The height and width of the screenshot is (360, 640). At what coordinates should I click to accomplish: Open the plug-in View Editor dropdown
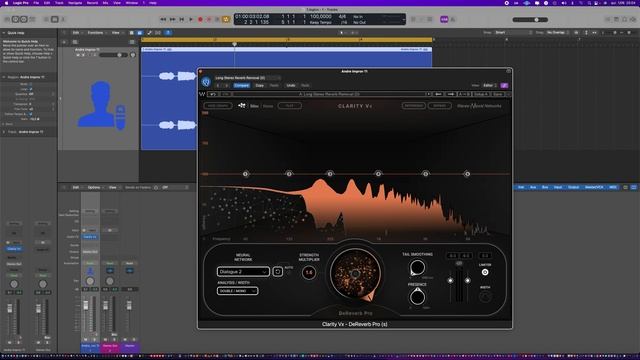pos(490,85)
